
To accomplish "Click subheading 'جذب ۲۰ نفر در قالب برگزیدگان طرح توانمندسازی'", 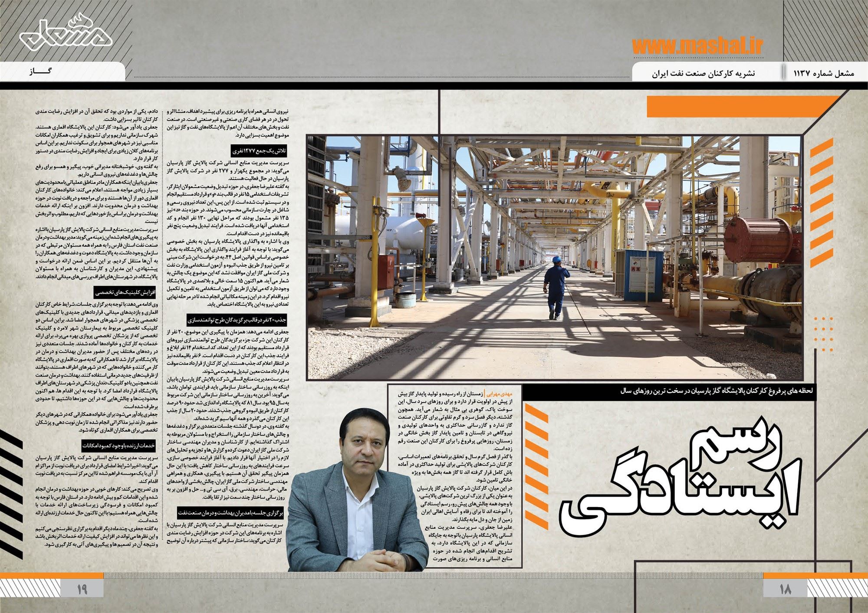I will (x=237, y=320).
